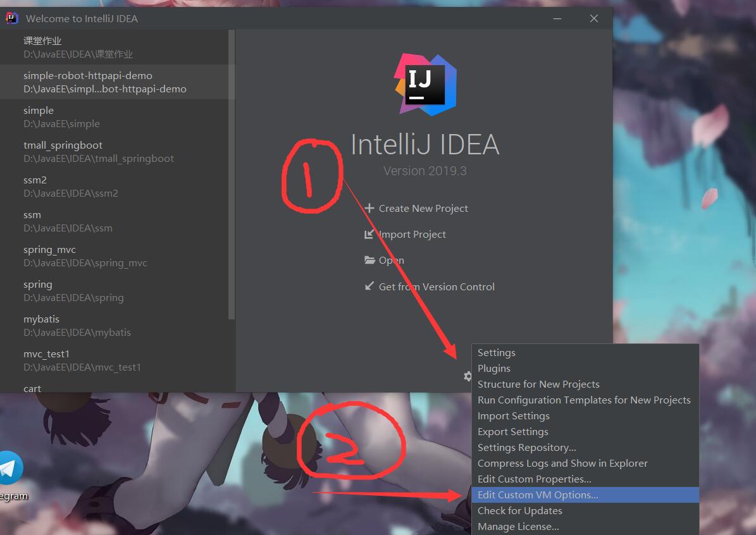Screen dimensions: 756x535
Task: Choose Compress Logs and Show in Explorer
Action: 585,463
